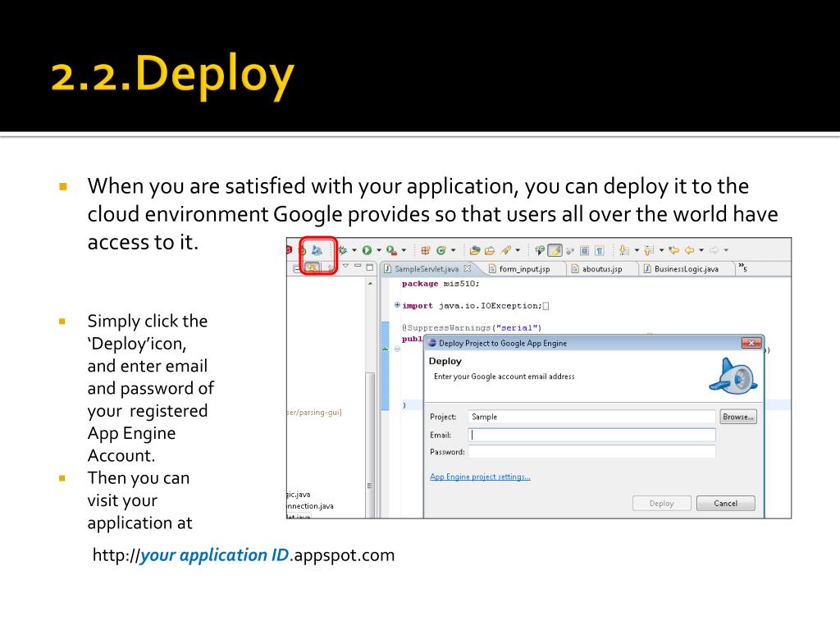Click the green Run icon
The image size is (840, 630).
pos(367,250)
